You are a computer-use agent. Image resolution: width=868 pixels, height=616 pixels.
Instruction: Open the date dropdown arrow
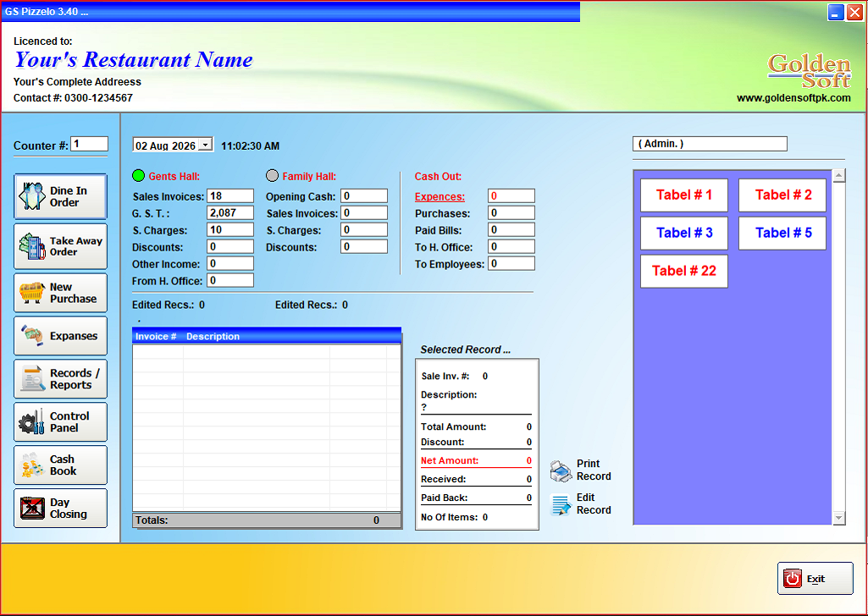(x=206, y=145)
